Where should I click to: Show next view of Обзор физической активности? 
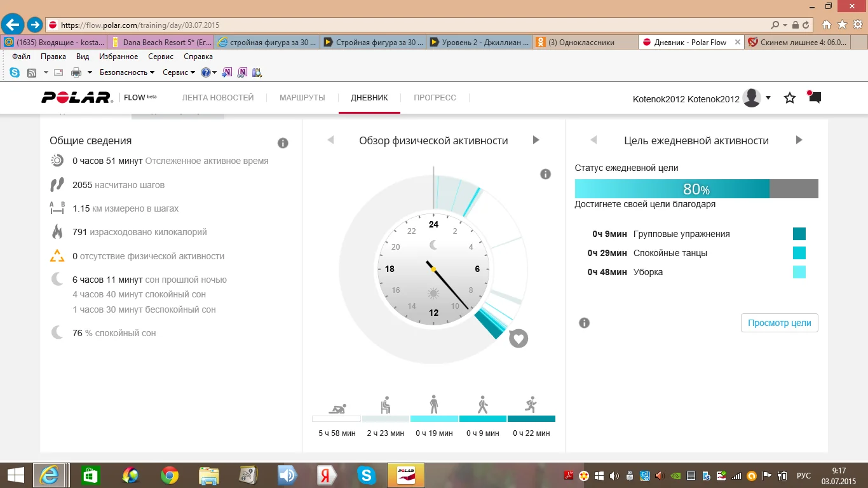tap(536, 140)
